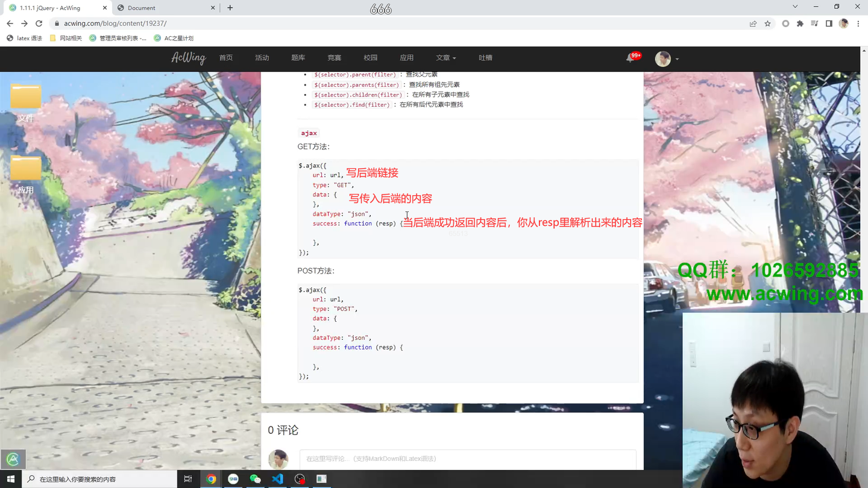Click the comment box 在这里写评论
This screenshot has width=868, height=488.
tap(468, 458)
